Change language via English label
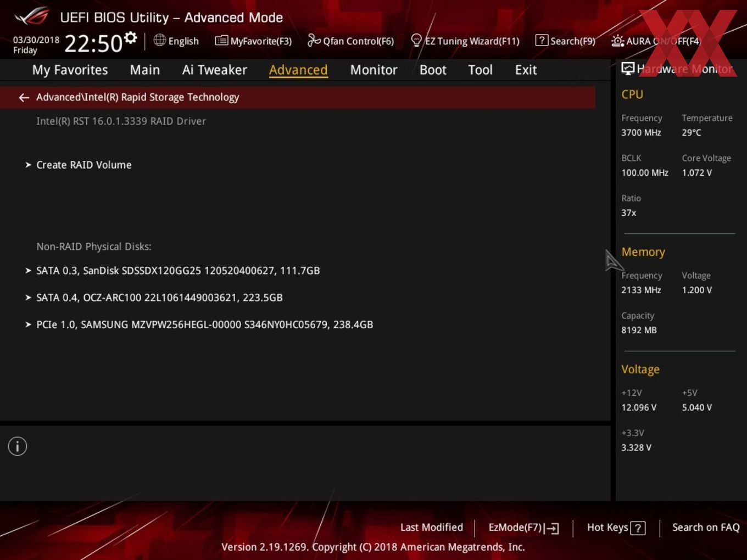This screenshot has width=747, height=560. (183, 41)
